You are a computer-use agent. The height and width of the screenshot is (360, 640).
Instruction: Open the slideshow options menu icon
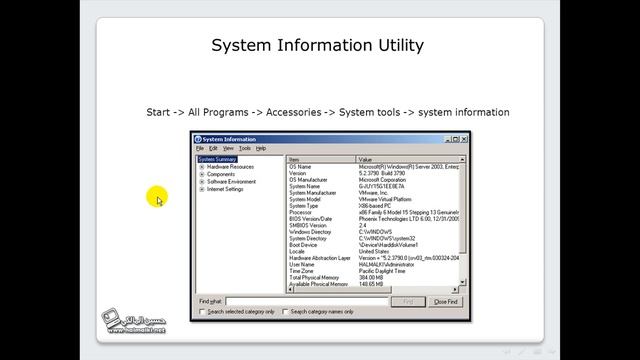537,352
